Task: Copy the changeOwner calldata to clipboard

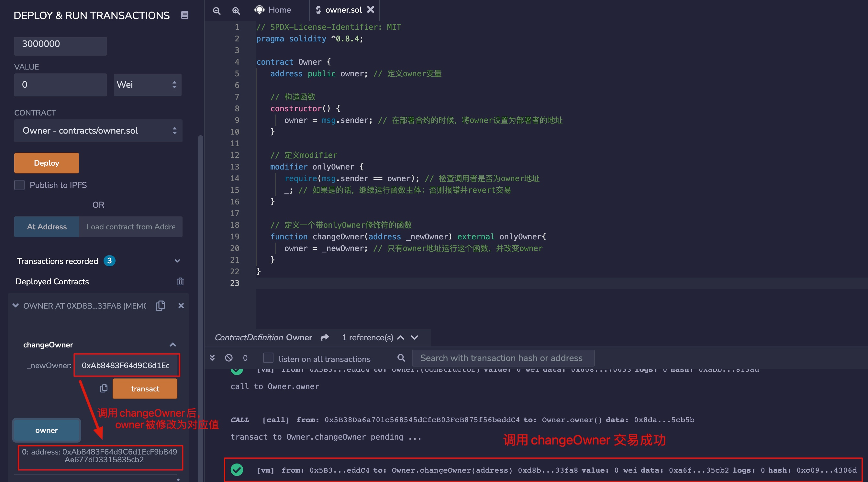Action: [104, 389]
